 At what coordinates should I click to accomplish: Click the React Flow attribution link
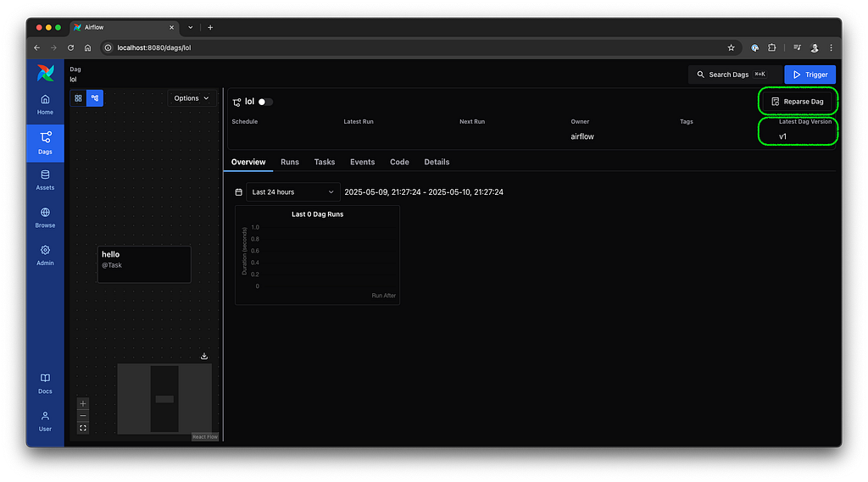tap(205, 437)
